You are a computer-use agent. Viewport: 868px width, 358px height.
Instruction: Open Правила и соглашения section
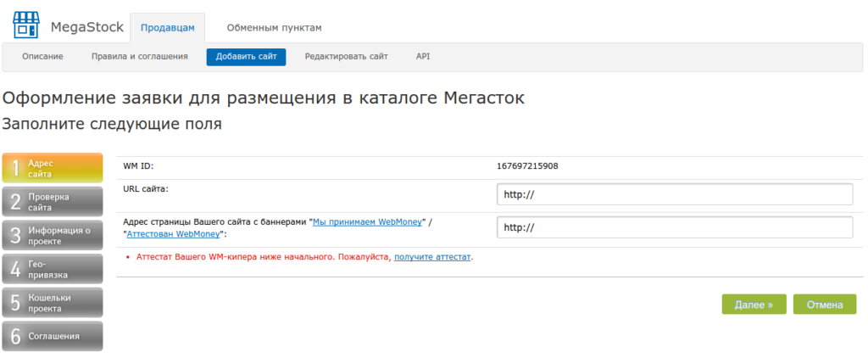[140, 57]
